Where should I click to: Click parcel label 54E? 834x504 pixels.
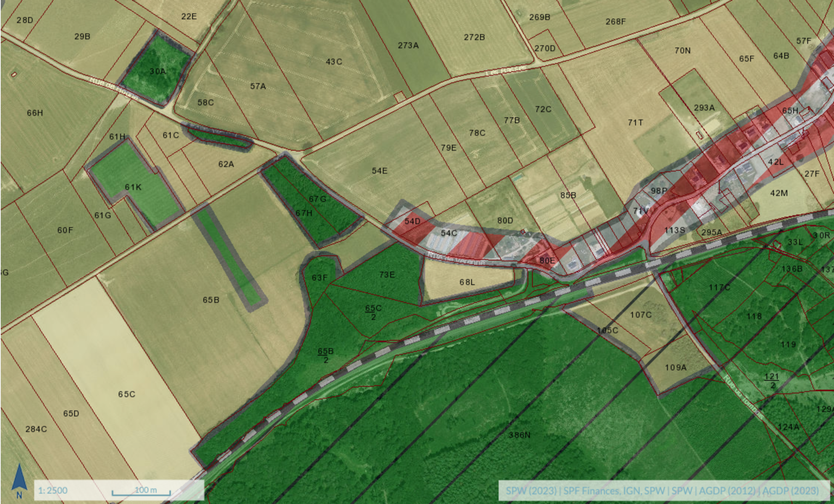point(379,171)
